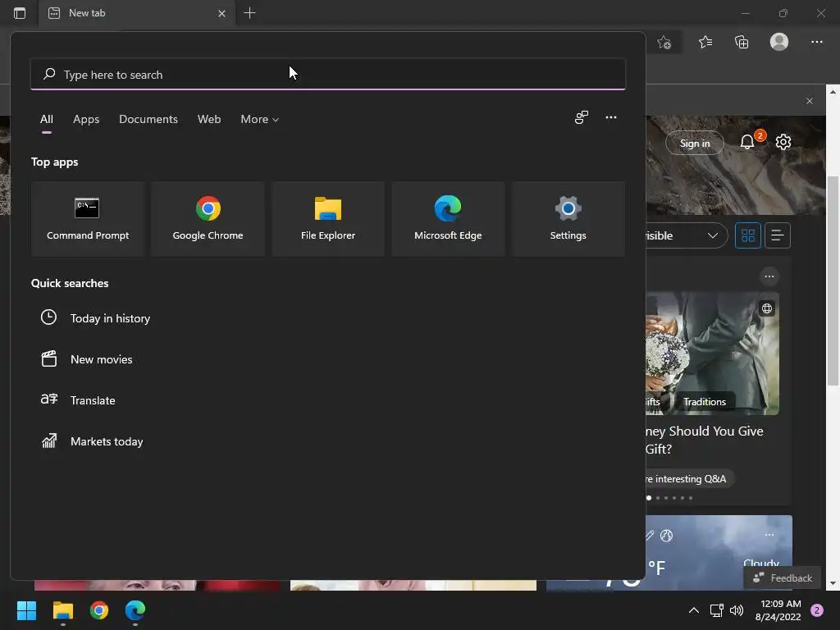Open File Explorer tile in Top apps
Viewport: 840px width, 630px height.
328,219
